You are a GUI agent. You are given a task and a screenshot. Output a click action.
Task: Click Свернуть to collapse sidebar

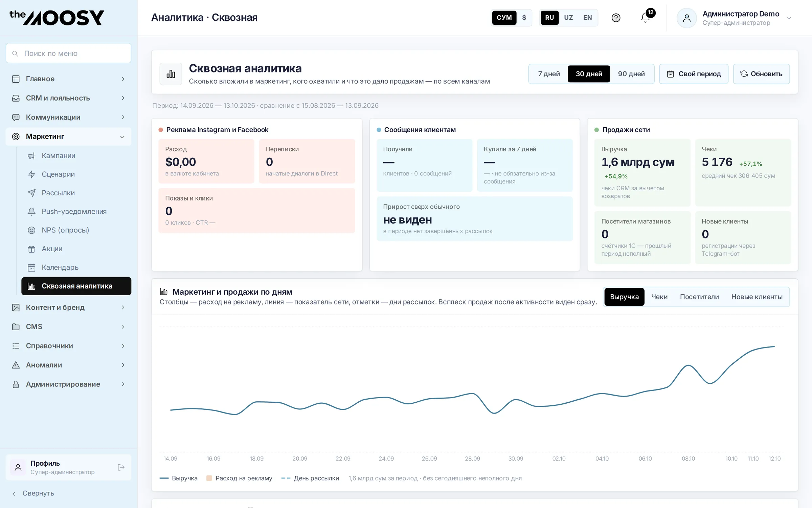coord(33,493)
